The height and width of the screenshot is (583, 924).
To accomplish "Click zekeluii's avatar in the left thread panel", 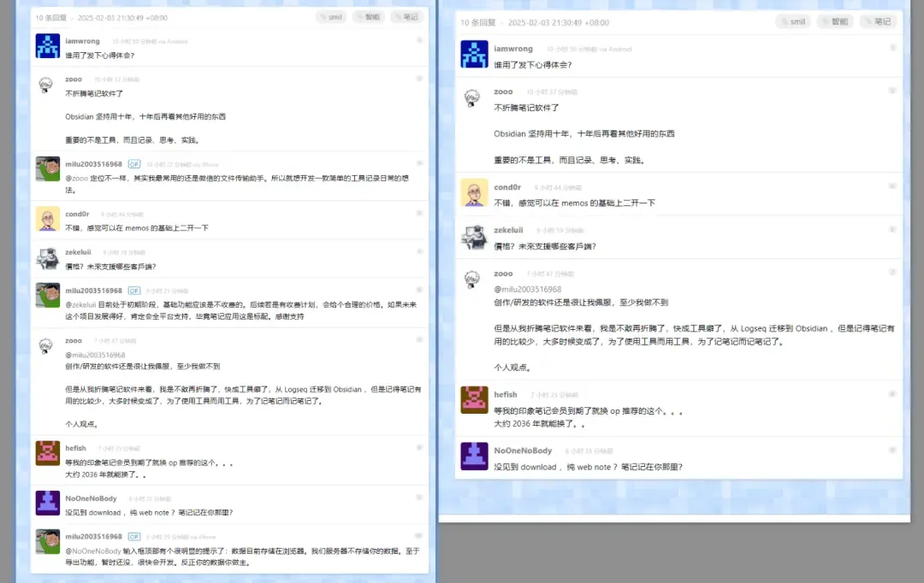I will (48, 257).
